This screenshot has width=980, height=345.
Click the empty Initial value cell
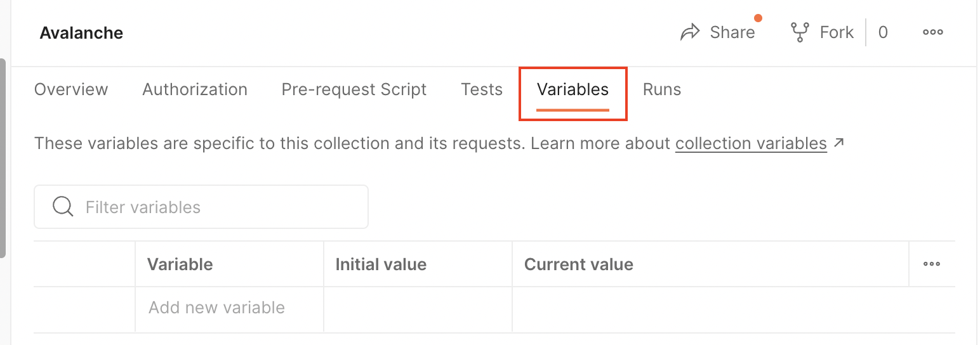click(x=418, y=308)
